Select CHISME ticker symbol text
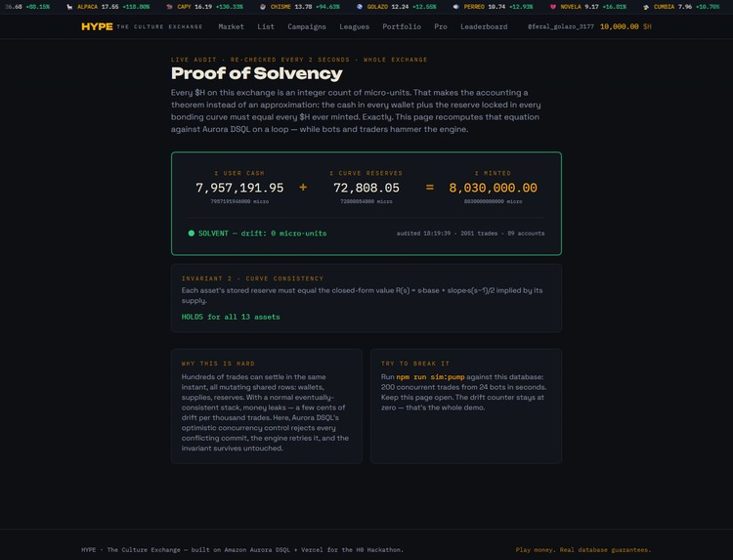733x560 pixels. tap(280, 7)
